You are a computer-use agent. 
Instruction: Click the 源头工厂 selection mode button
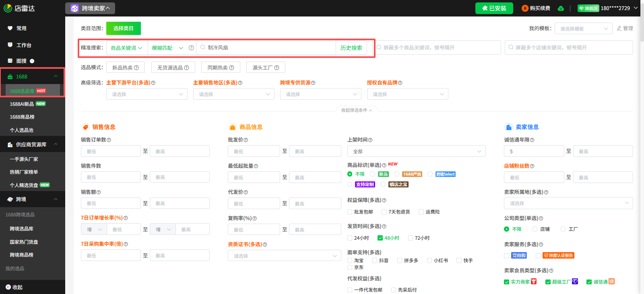click(266, 68)
